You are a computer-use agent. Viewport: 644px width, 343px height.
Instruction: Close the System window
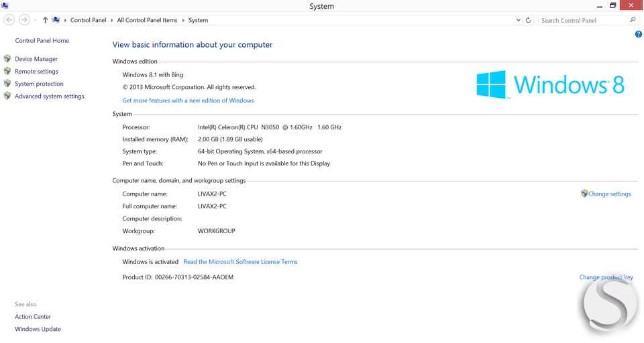point(631,5)
